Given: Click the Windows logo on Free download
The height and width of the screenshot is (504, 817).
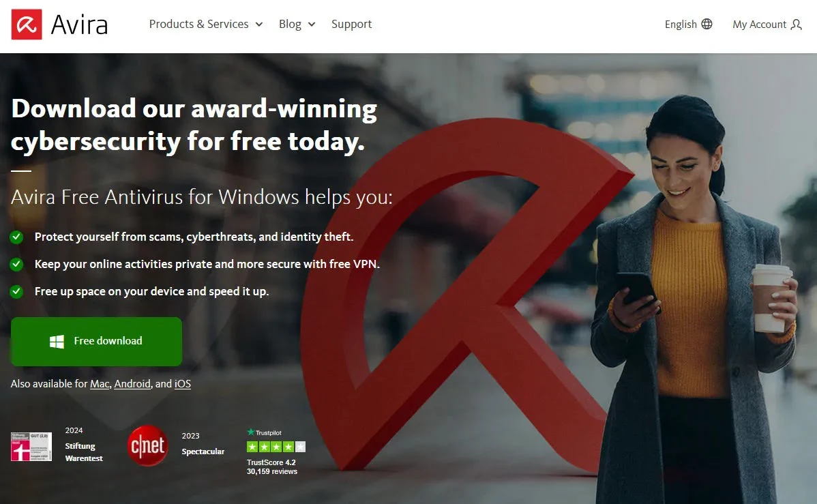Looking at the screenshot, I should tap(57, 342).
